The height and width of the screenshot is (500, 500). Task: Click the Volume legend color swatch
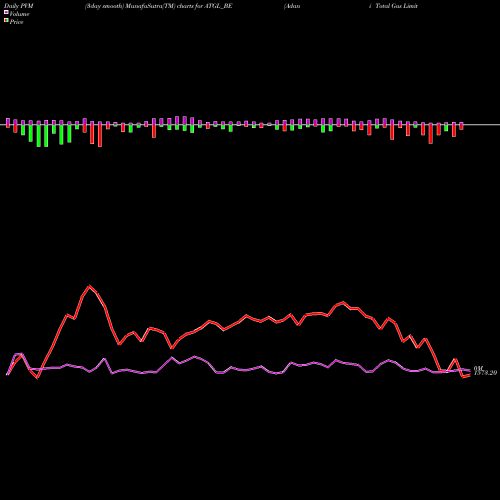[x=6, y=12]
